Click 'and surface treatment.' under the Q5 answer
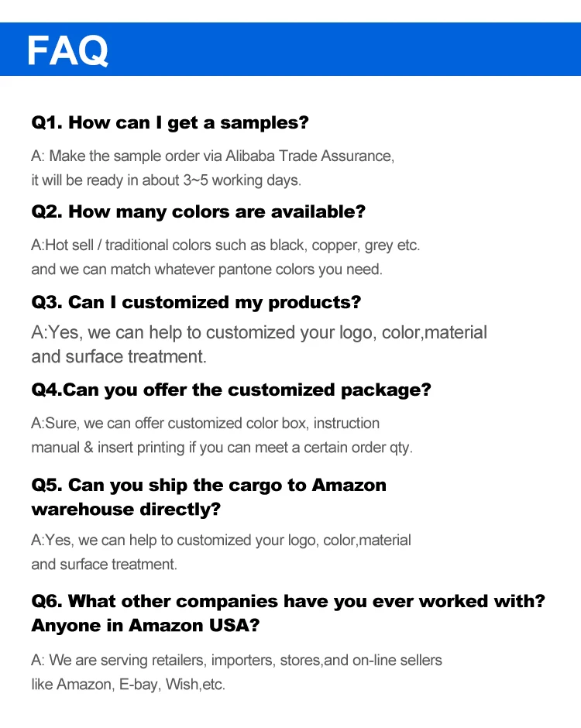Image resolution: width=581 pixels, height=728 pixels. [104, 565]
